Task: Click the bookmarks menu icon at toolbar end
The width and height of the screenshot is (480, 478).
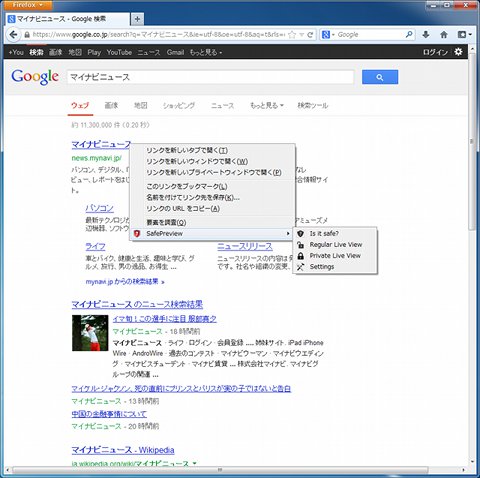Action: [464, 34]
